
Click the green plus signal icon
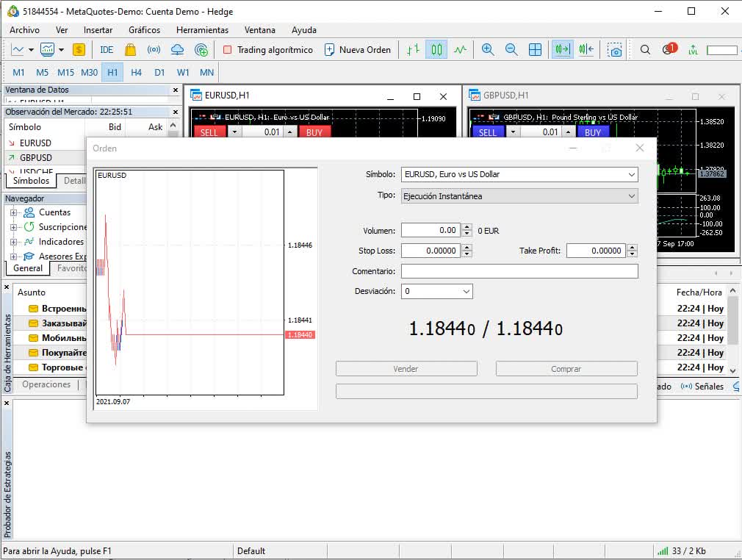(x=201, y=50)
